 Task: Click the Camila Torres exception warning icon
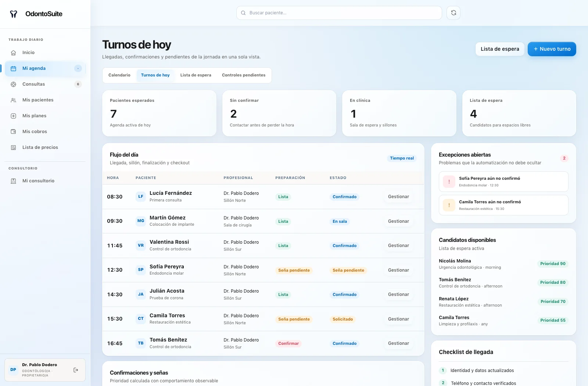pyautogui.click(x=449, y=205)
